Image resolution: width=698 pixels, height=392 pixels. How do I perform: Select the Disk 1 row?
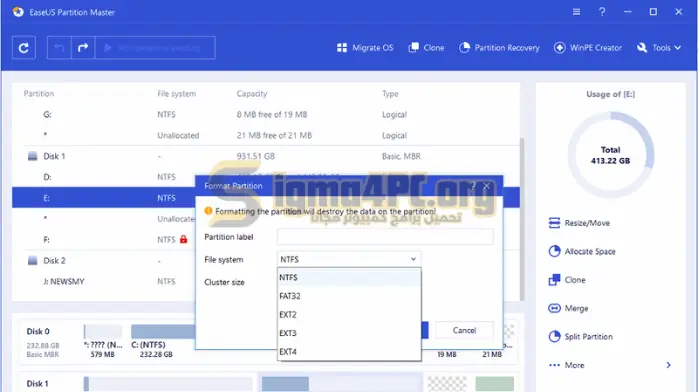[x=266, y=156]
